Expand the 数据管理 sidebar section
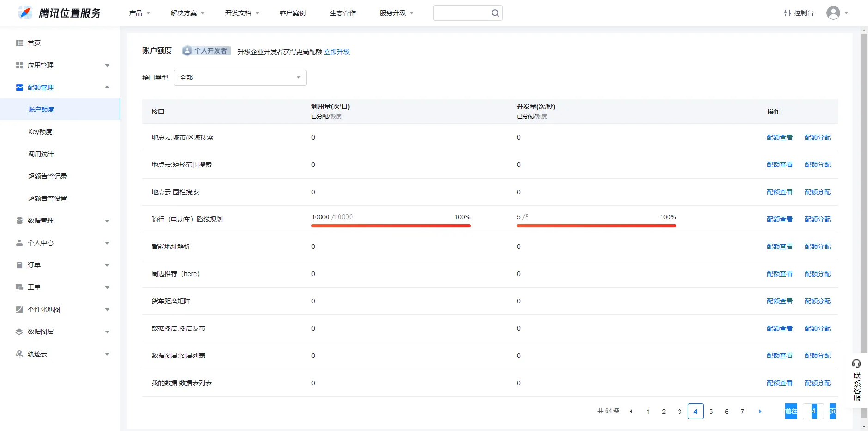 pyautogui.click(x=107, y=221)
